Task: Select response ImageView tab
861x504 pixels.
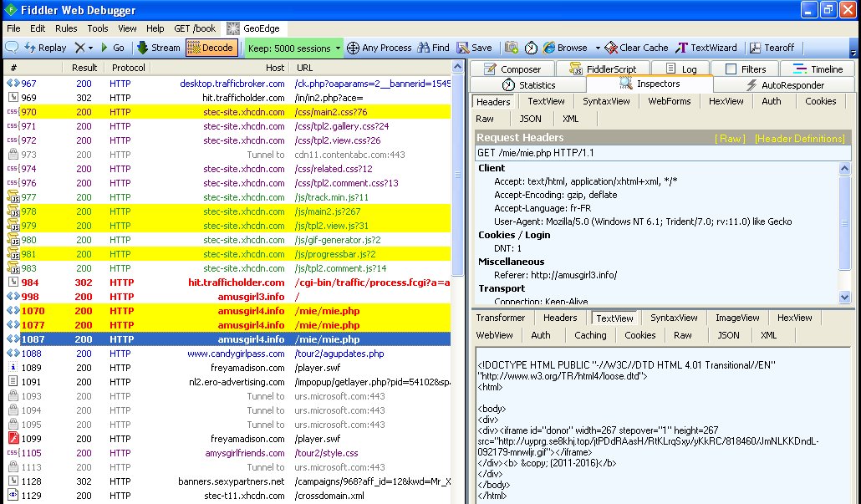Action: tap(737, 318)
